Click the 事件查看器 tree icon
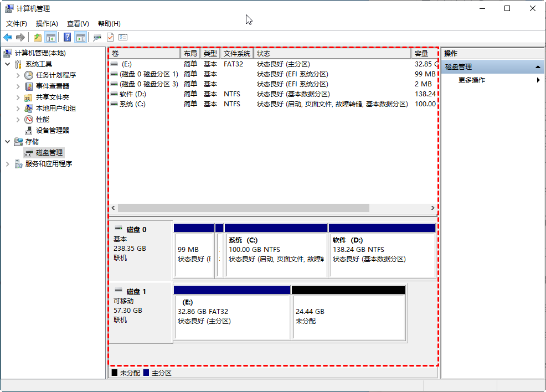 [29, 86]
